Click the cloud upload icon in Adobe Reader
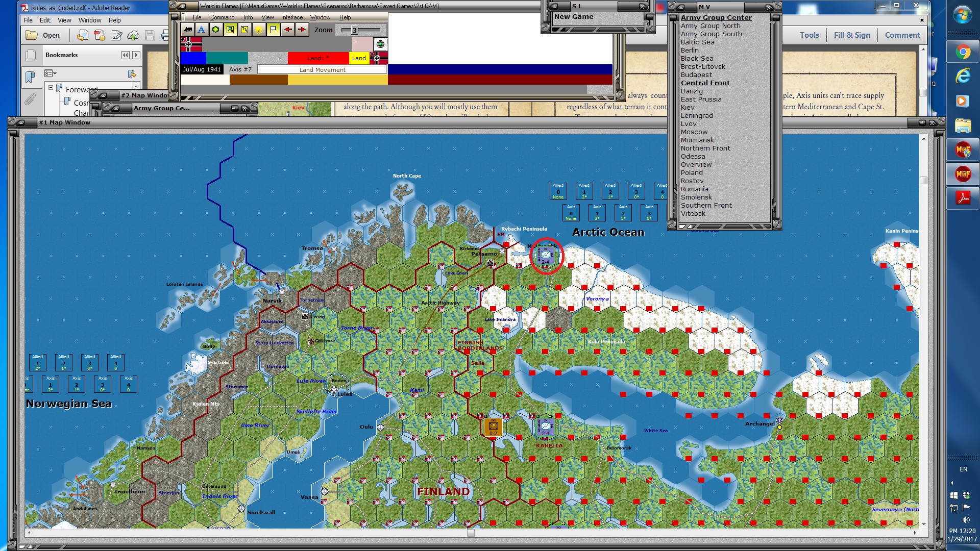 coord(133,35)
